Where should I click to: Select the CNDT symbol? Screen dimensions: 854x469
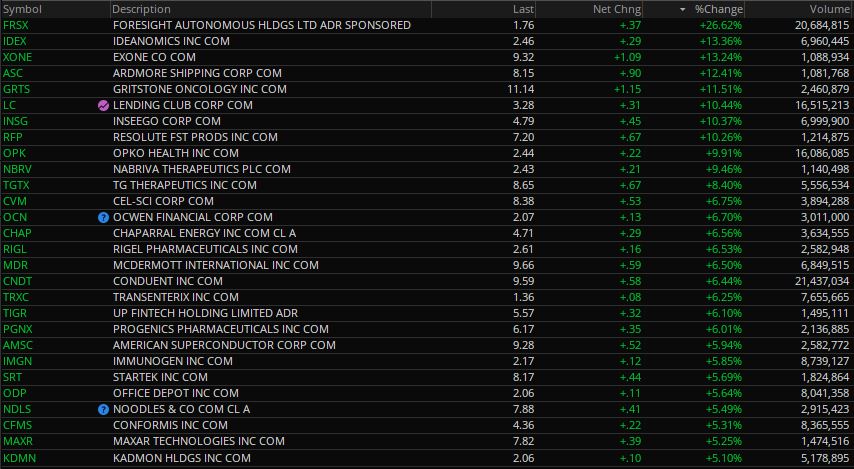17,281
